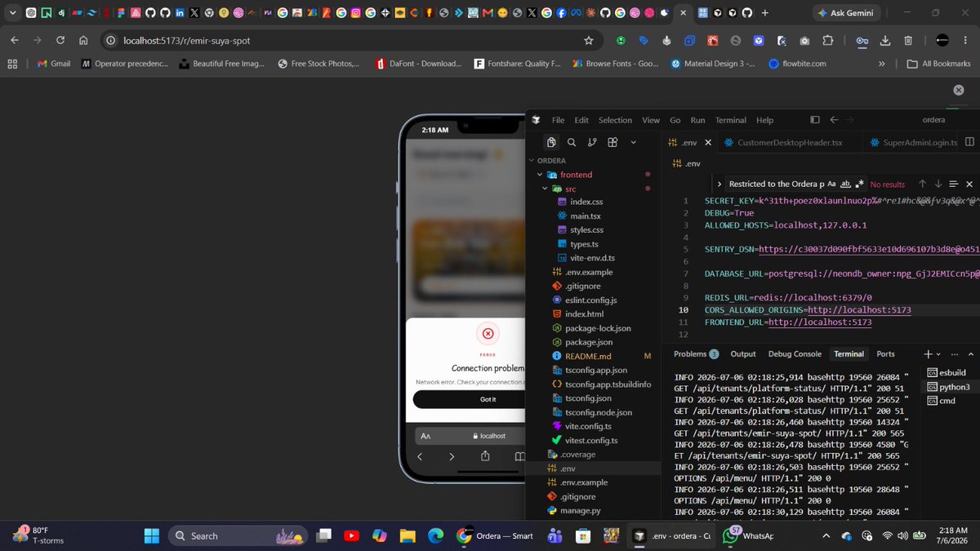Open vite.config.ts in the explorer
Viewport: 980px width, 551px height.
click(587, 426)
